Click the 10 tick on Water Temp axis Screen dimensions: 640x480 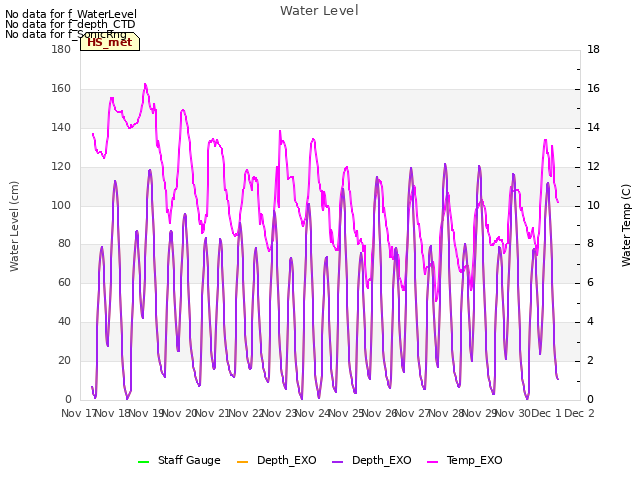point(593,205)
